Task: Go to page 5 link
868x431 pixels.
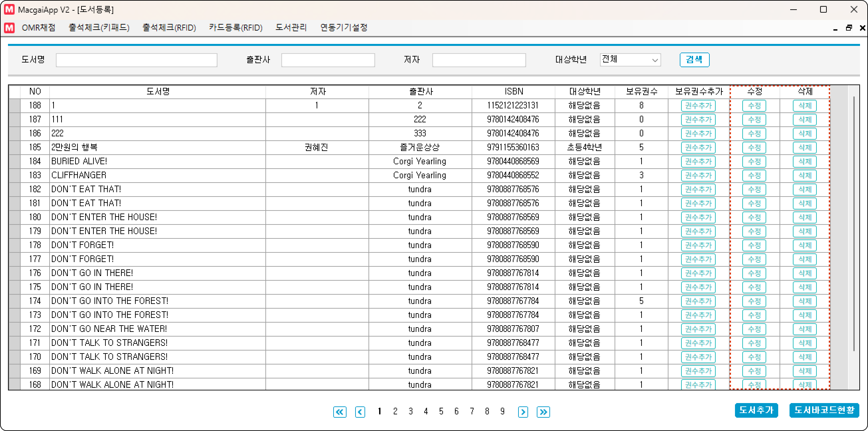Action: 441,411
